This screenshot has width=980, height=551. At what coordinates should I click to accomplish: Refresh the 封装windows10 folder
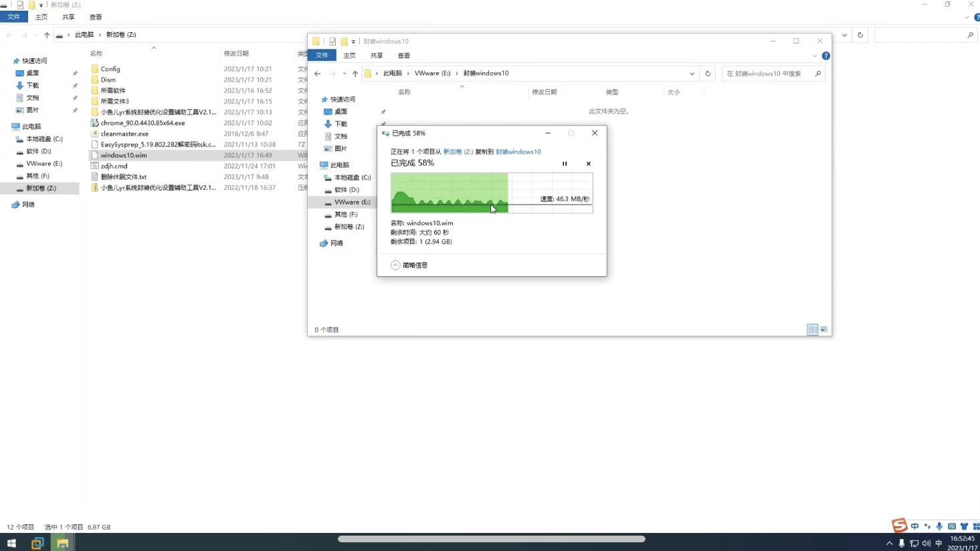coord(708,74)
